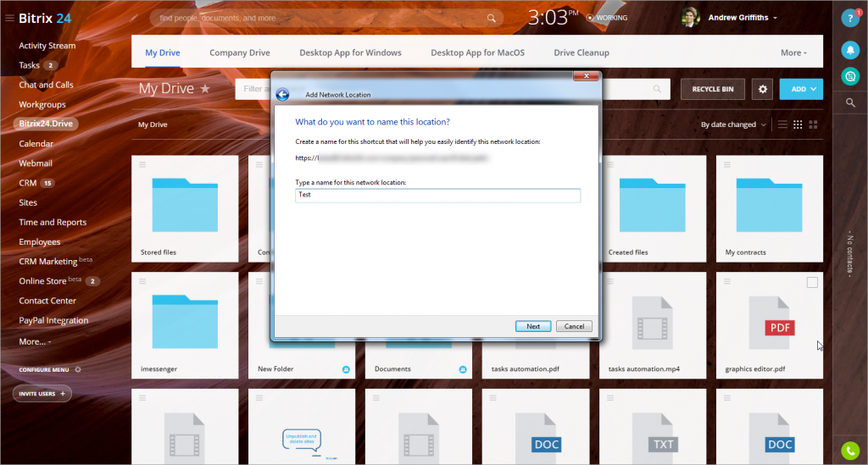Open the By date changed sort dropdown
Screen dimensions: 868x465
pos(733,125)
